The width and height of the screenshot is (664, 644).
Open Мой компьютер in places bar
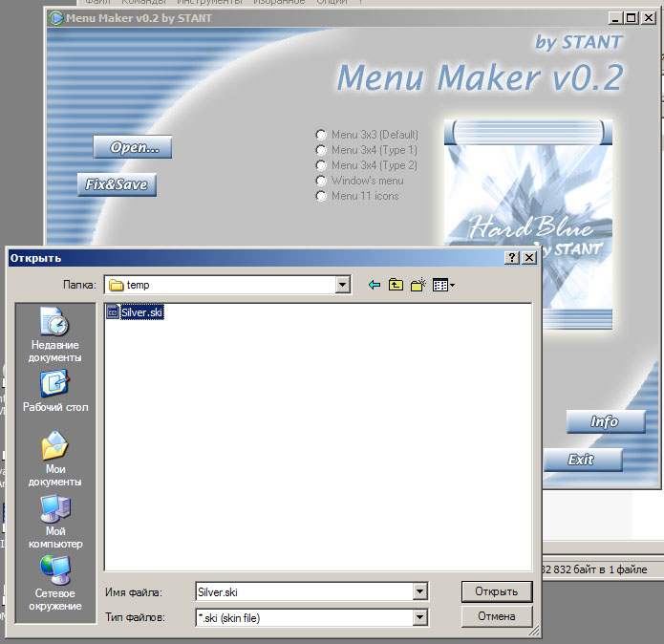pos(55,522)
